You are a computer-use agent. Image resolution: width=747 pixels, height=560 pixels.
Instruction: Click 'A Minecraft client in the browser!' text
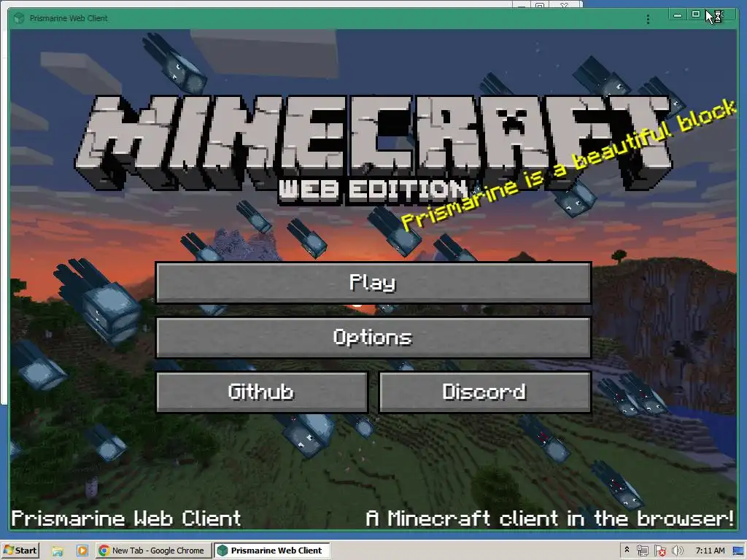pos(550,518)
